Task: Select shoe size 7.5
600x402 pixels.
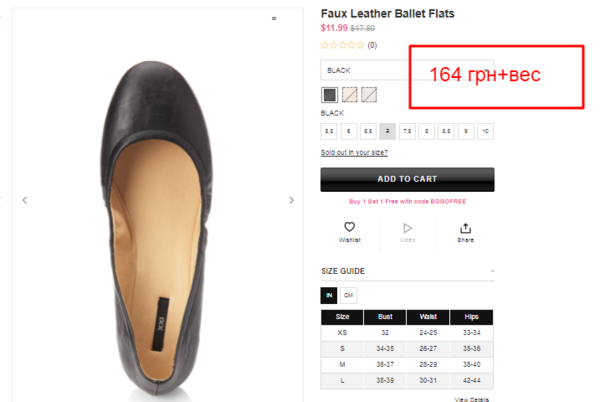Action: tap(407, 131)
